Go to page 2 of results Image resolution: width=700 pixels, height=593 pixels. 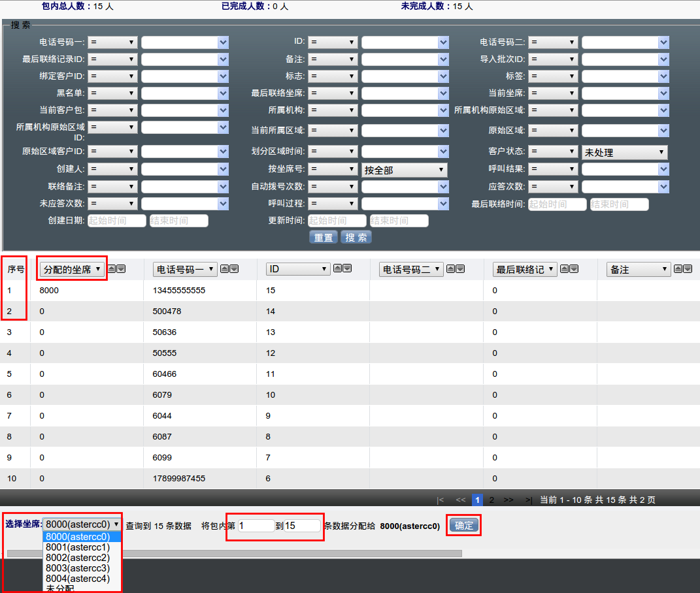492,500
